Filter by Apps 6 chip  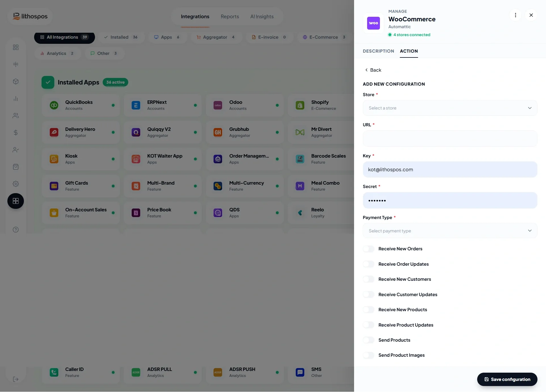point(167,37)
